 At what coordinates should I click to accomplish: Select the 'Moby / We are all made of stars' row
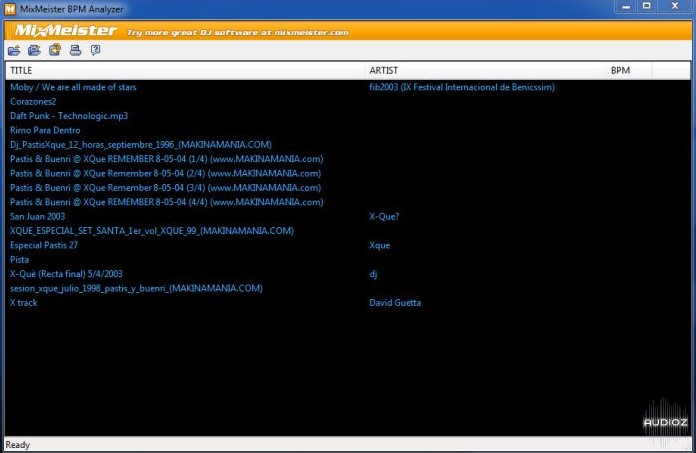pyautogui.click(x=73, y=87)
